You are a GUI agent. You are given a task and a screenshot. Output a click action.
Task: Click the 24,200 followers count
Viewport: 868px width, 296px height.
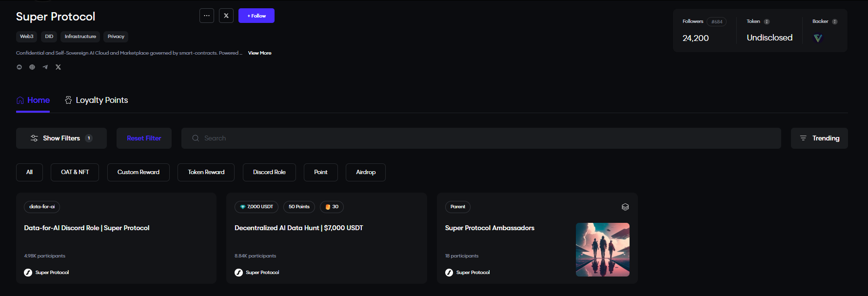[696, 38]
